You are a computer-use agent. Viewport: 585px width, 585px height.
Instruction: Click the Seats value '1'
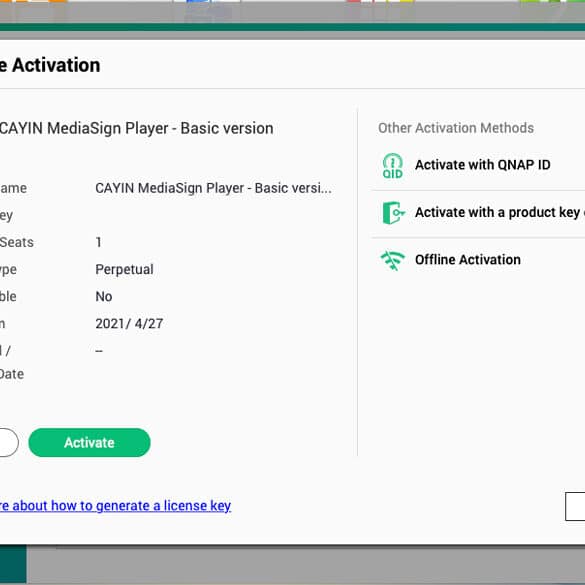click(x=98, y=242)
